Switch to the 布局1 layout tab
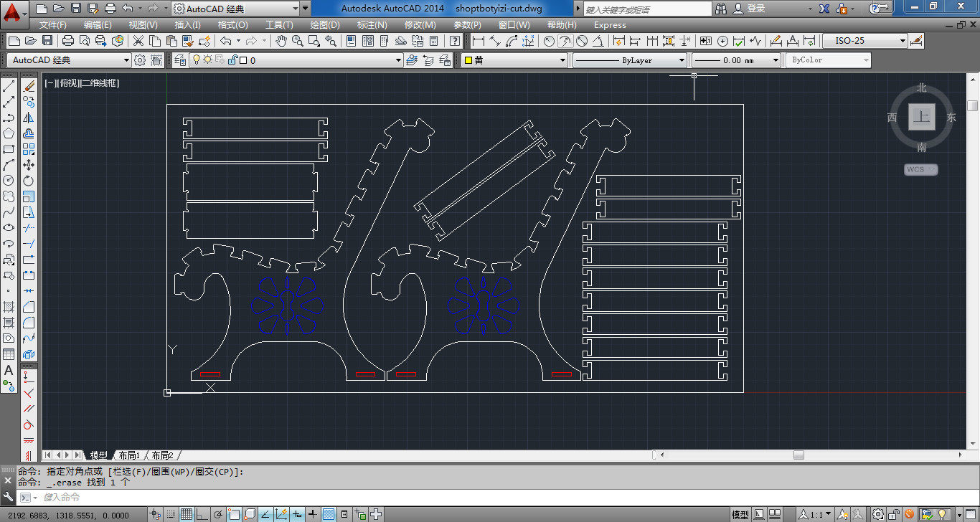Viewport: 980px width, 522px height. 129,455
